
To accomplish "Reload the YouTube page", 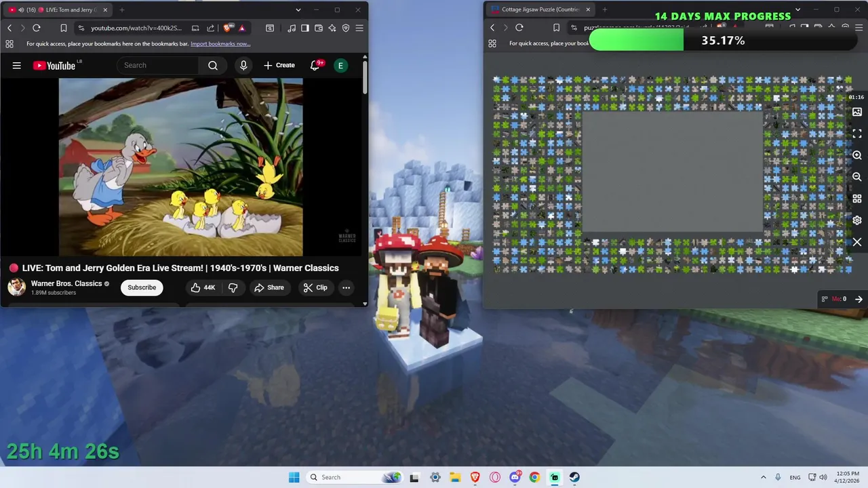I will pos(37,28).
